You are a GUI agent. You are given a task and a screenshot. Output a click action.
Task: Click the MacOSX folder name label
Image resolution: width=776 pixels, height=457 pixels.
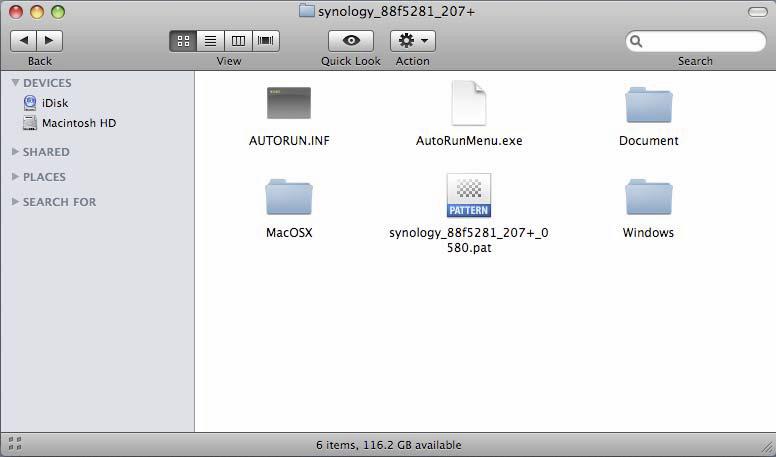(x=289, y=233)
